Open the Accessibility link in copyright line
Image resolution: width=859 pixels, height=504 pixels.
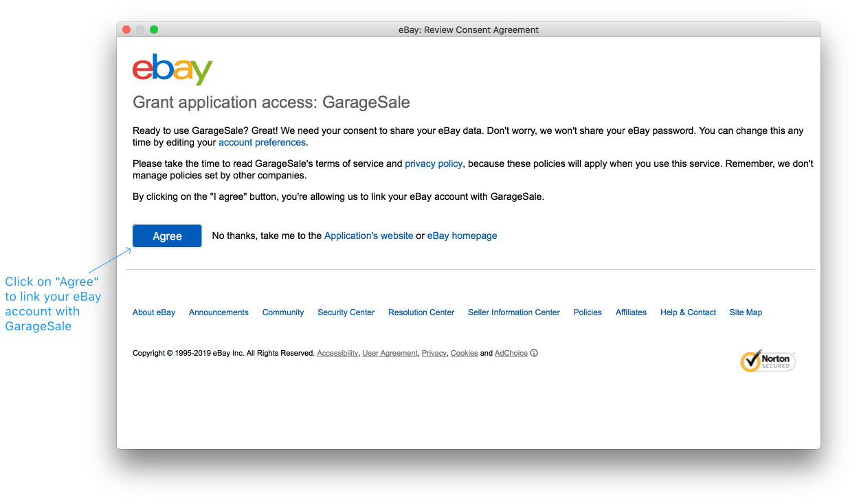(337, 353)
